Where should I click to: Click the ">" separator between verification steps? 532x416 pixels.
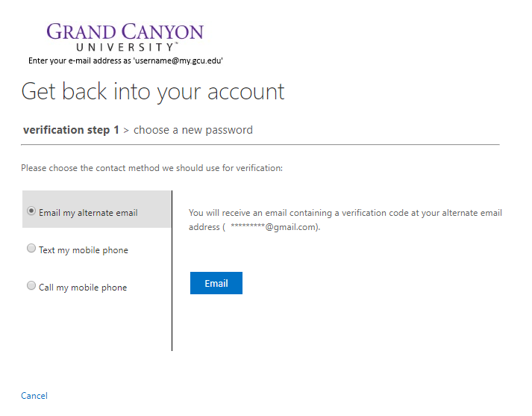tap(126, 131)
